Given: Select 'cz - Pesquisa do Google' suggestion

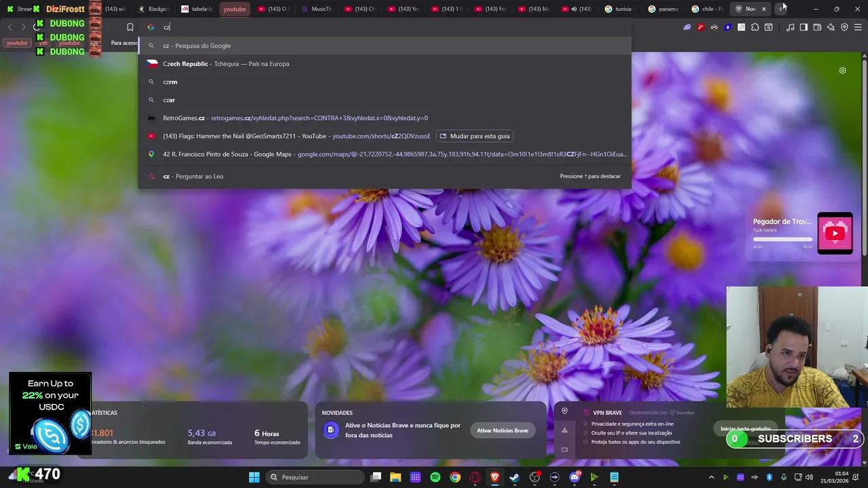Looking at the screenshot, I should pos(384,45).
